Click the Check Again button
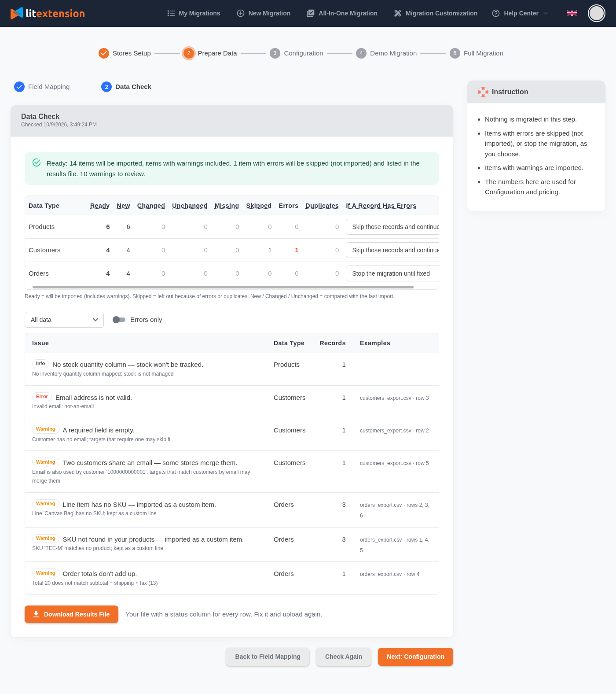 pyautogui.click(x=344, y=657)
